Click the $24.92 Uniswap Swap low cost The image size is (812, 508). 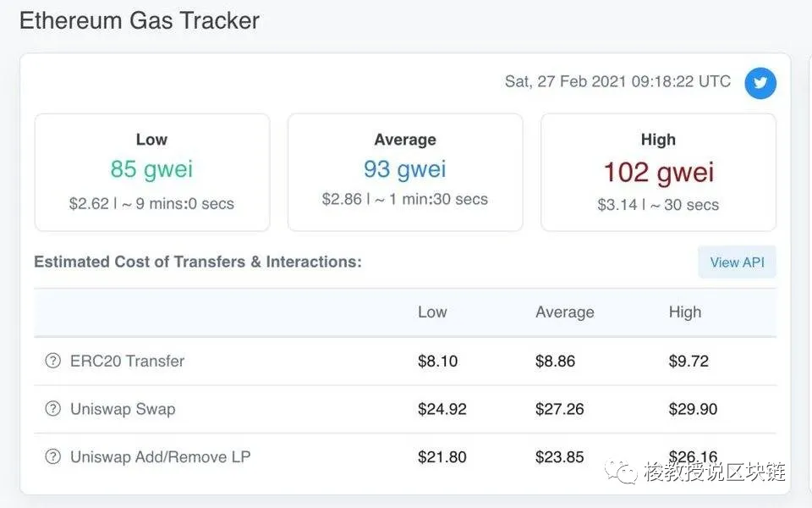click(442, 409)
